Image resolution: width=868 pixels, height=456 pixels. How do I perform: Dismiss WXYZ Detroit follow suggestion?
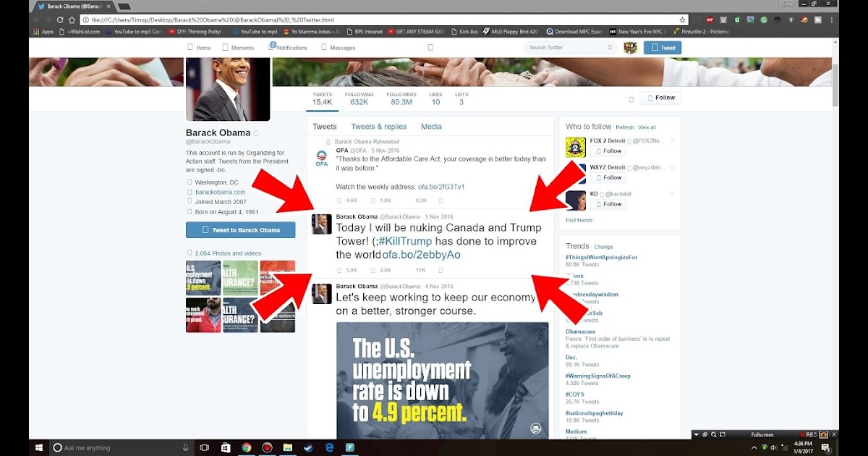pyautogui.click(x=672, y=166)
